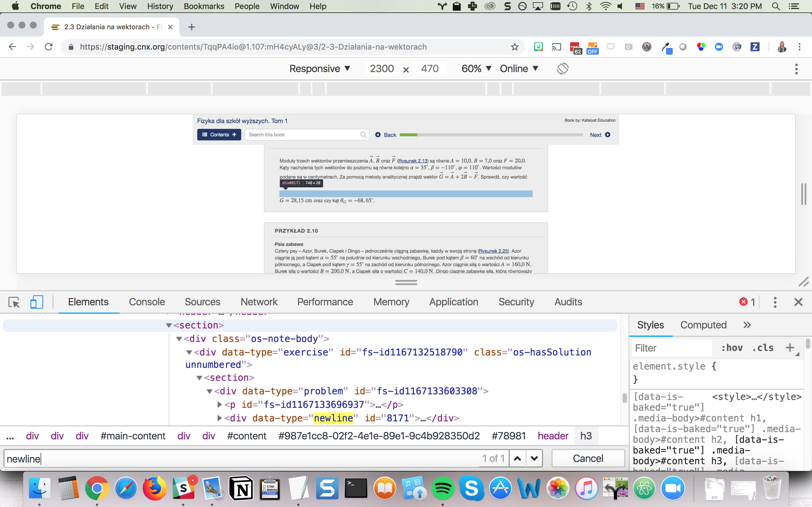This screenshot has width=812, height=507.
Task: Click the Search this book field
Action: click(302, 135)
